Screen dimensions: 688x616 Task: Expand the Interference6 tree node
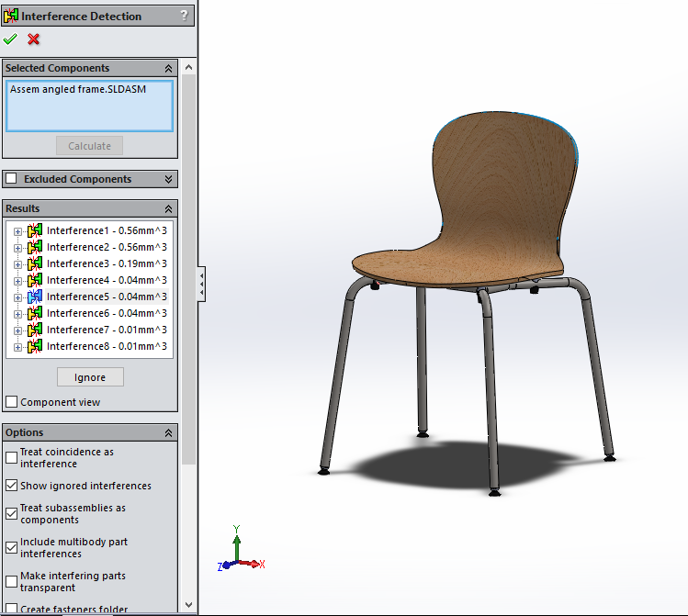click(x=17, y=314)
